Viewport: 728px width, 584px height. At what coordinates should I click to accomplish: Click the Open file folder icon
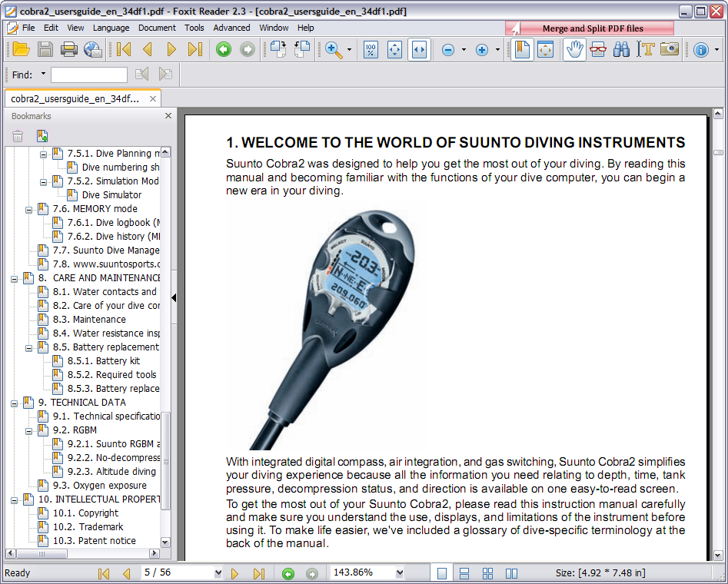point(21,50)
